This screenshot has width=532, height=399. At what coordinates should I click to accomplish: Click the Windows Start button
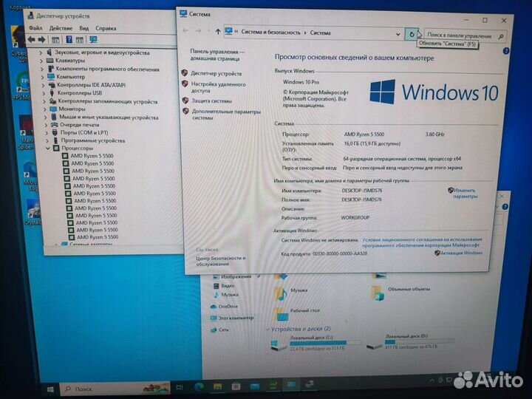click(50, 389)
